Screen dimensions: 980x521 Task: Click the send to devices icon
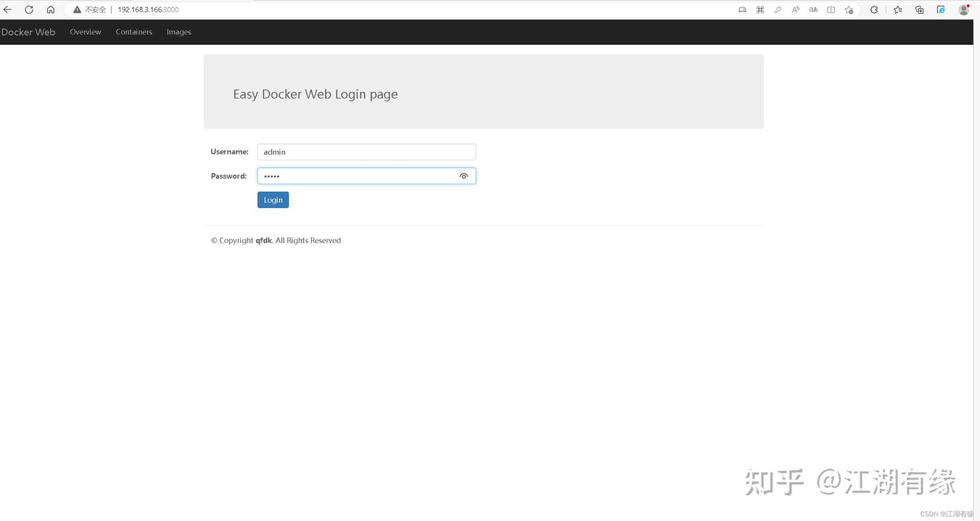[x=742, y=10]
